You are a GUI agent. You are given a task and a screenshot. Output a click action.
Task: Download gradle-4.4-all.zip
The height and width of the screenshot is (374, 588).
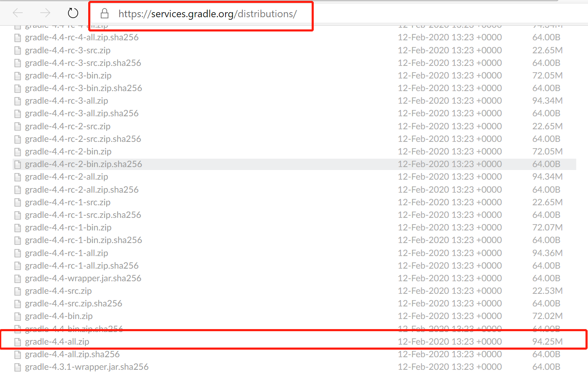click(x=57, y=342)
